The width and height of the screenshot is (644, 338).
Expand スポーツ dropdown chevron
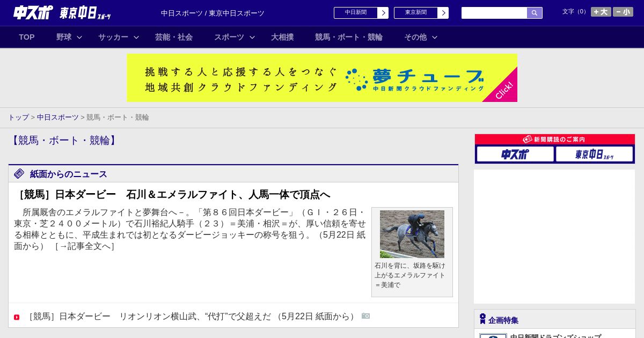tap(252, 37)
